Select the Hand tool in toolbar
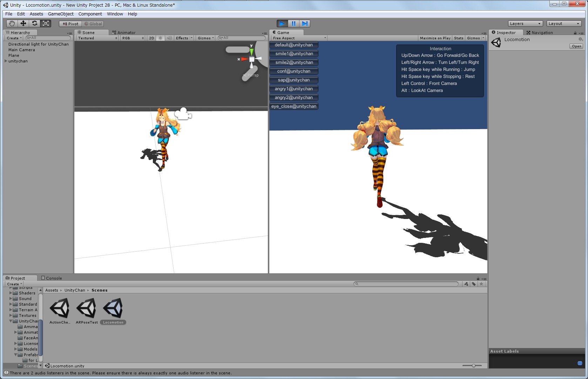 pyautogui.click(x=12, y=24)
